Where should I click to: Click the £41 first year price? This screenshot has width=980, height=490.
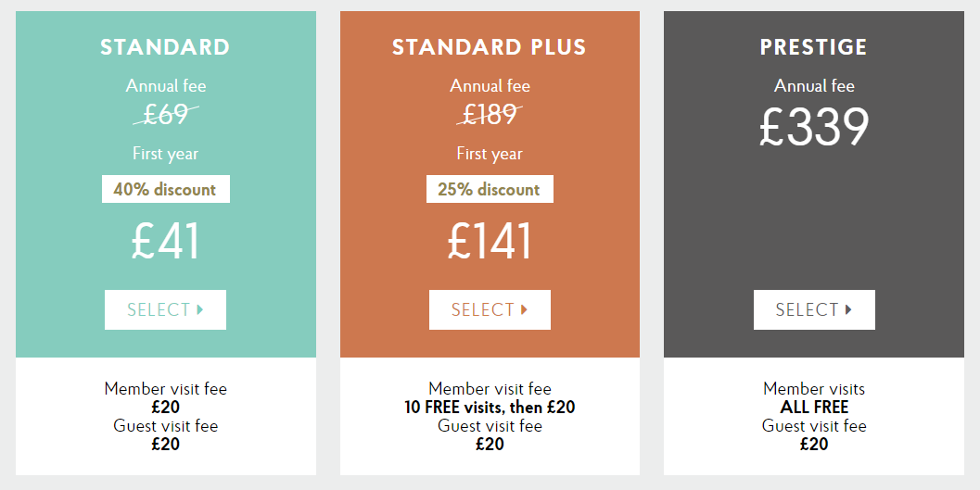(x=166, y=241)
